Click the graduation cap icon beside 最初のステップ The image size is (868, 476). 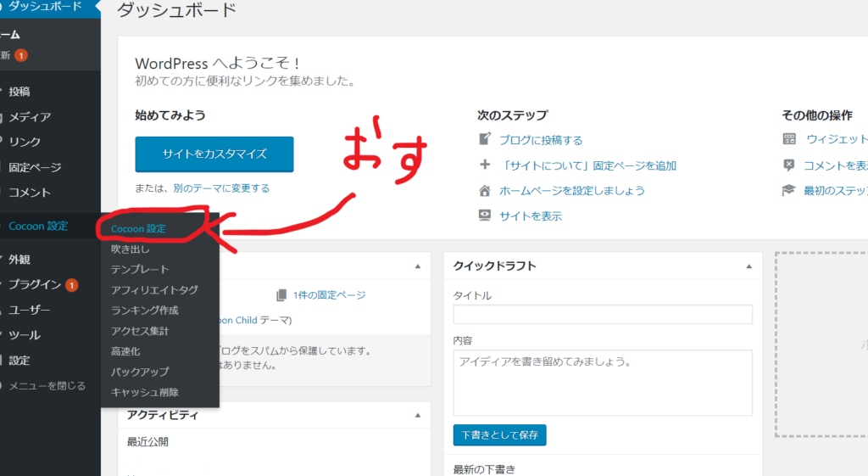pos(789,190)
